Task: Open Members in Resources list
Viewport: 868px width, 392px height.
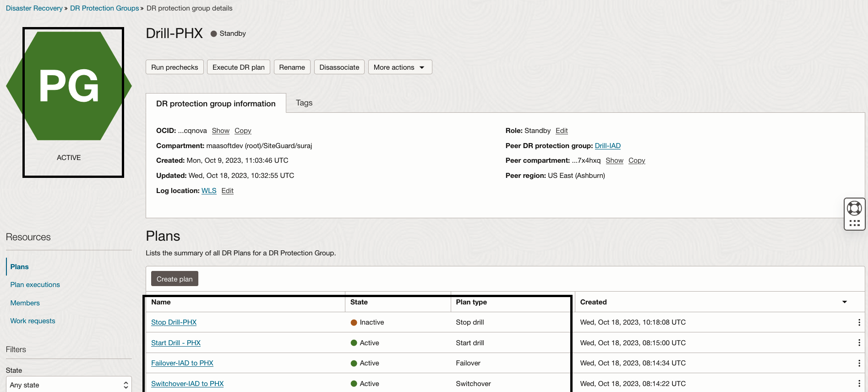Action: click(x=25, y=303)
